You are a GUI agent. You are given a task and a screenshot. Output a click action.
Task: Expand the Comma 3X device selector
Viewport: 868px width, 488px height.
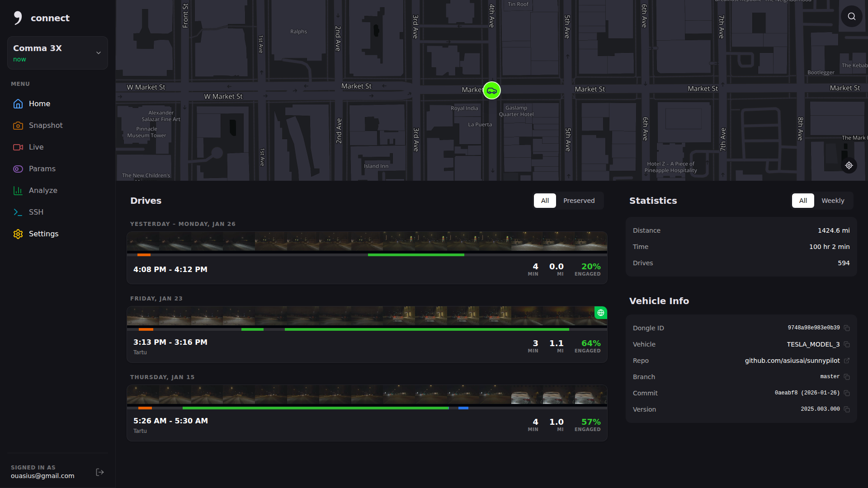57,53
